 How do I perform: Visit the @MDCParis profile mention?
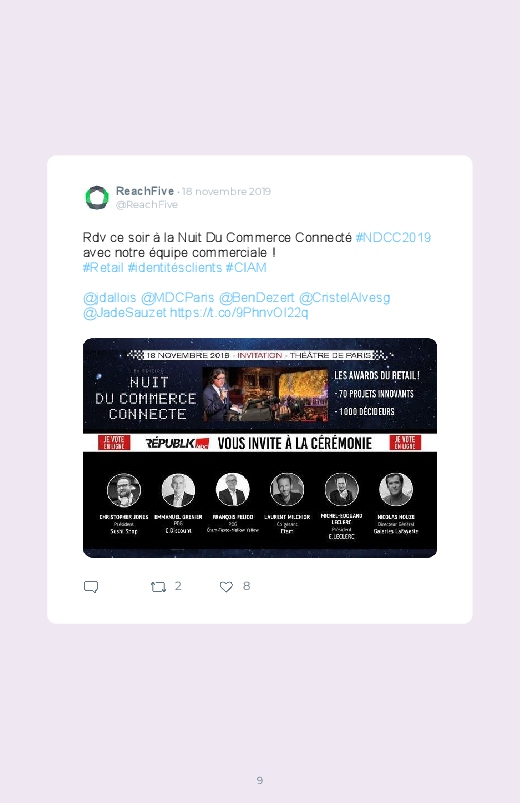coord(177,298)
